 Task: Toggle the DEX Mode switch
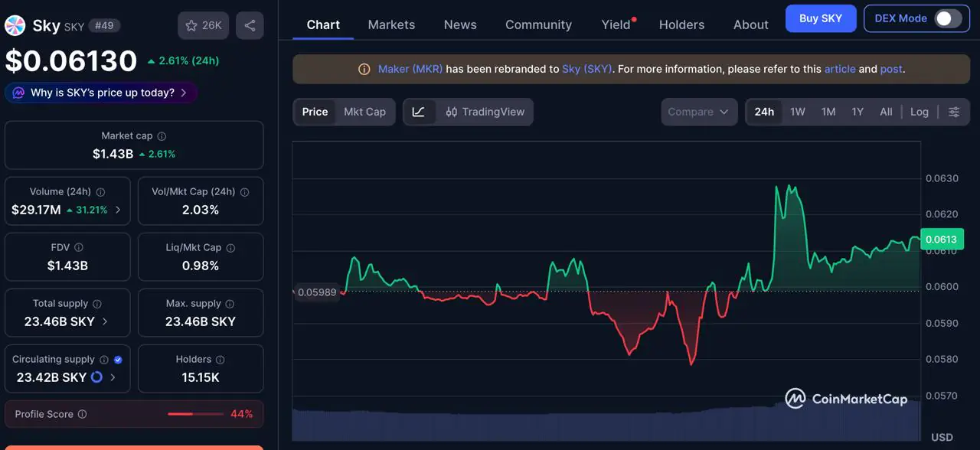(x=948, y=18)
